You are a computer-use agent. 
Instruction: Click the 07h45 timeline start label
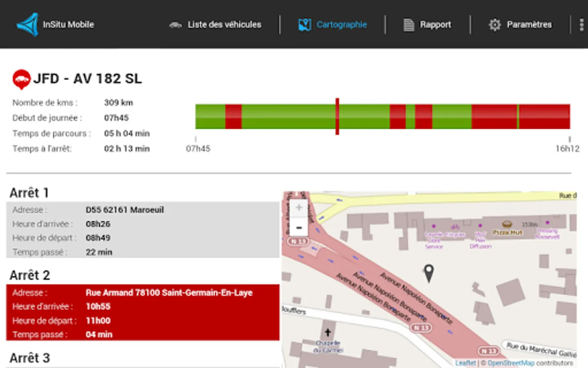tap(198, 149)
